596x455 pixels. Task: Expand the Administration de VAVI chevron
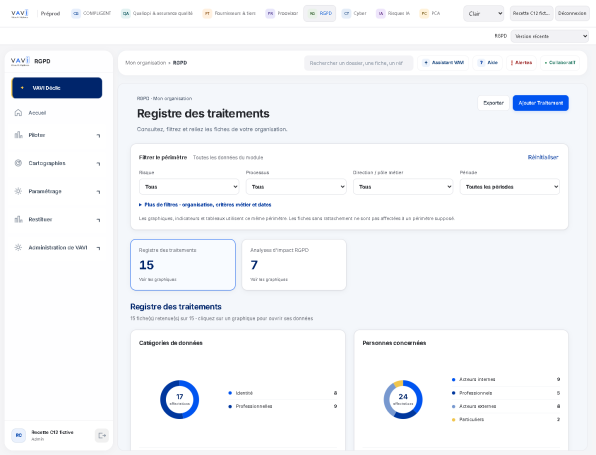point(98,248)
